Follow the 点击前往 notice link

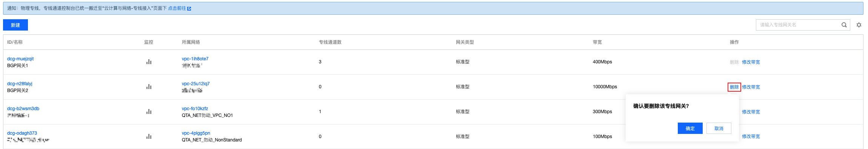pos(177,8)
